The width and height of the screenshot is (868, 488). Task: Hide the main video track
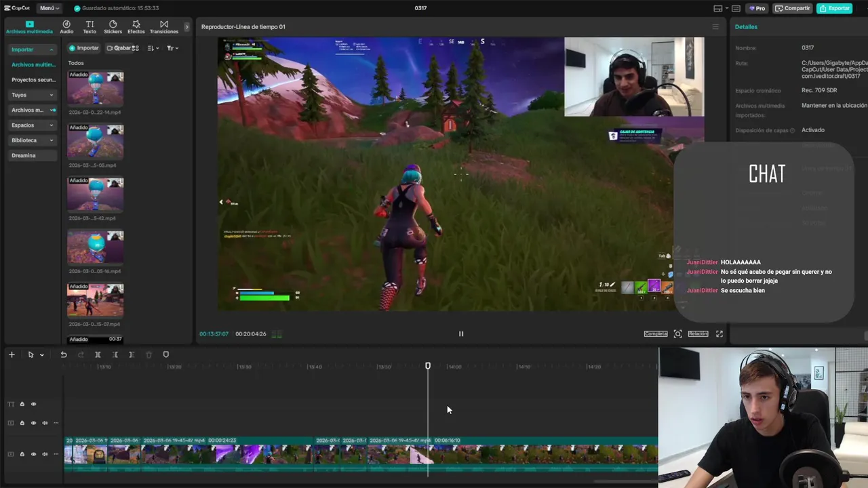pyautogui.click(x=33, y=454)
